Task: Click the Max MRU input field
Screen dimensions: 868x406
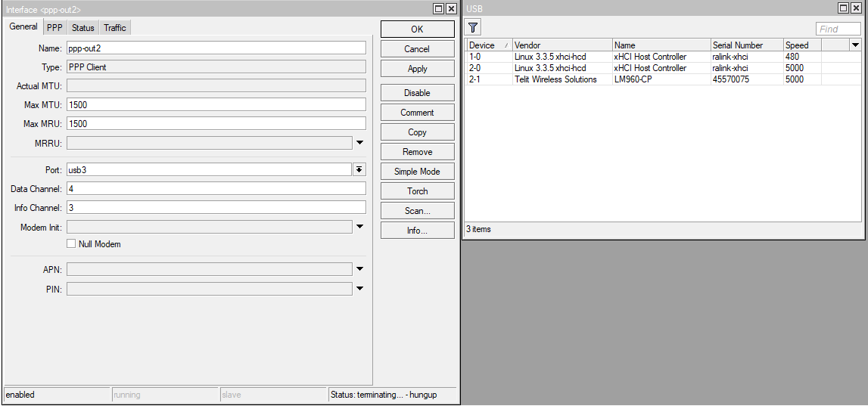Action: pos(216,124)
